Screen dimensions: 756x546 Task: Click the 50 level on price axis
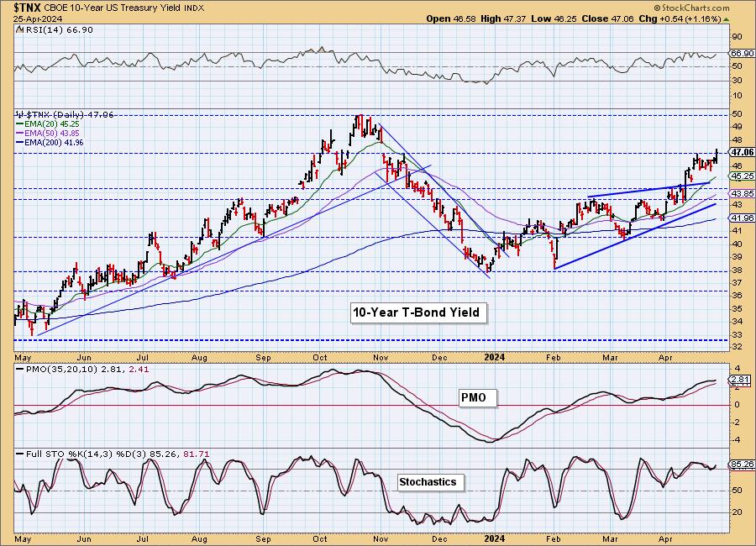click(x=737, y=114)
